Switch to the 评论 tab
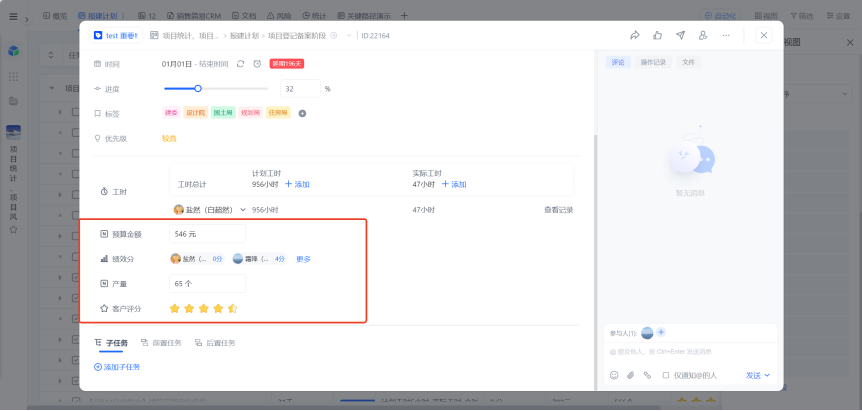This screenshot has height=411, width=862. point(618,62)
